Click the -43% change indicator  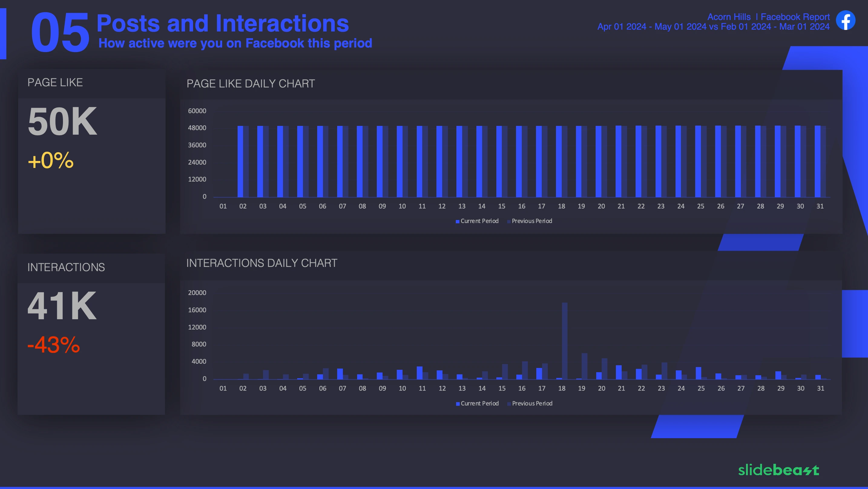click(54, 345)
